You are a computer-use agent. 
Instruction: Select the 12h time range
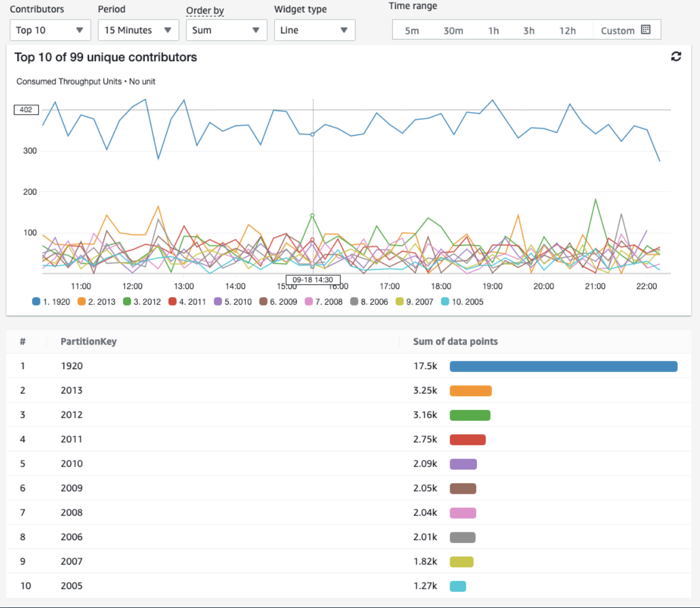[x=568, y=31]
